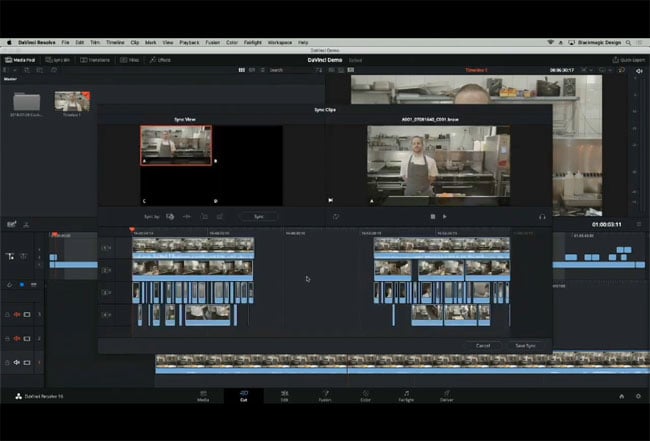Open the File menu

[65, 42]
